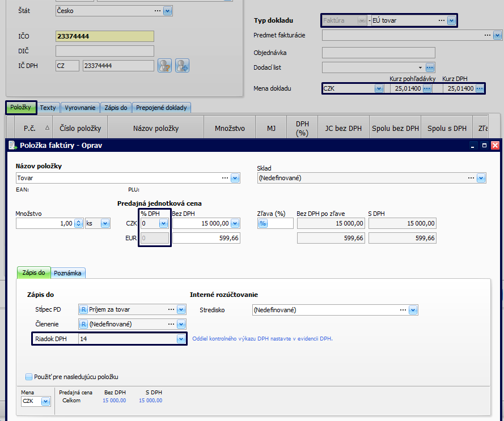
Task: Open the Kurz DPH ellipsis button
Action: [480, 88]
